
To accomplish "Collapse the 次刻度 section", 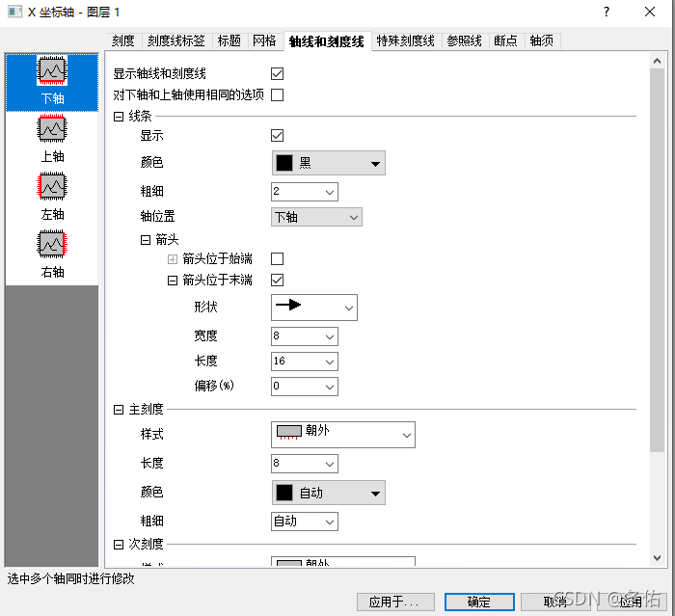I will pyautogui.click(x=119, y=545).
